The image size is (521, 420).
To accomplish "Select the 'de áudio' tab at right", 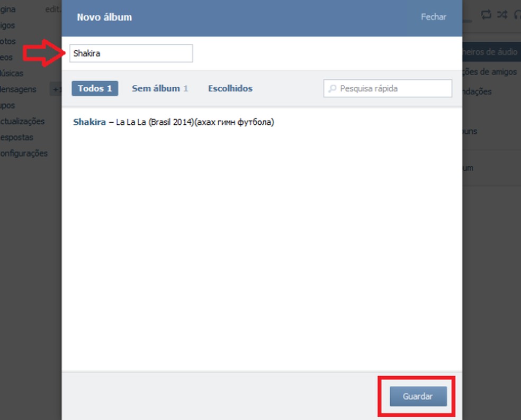I will pos(491,52).
